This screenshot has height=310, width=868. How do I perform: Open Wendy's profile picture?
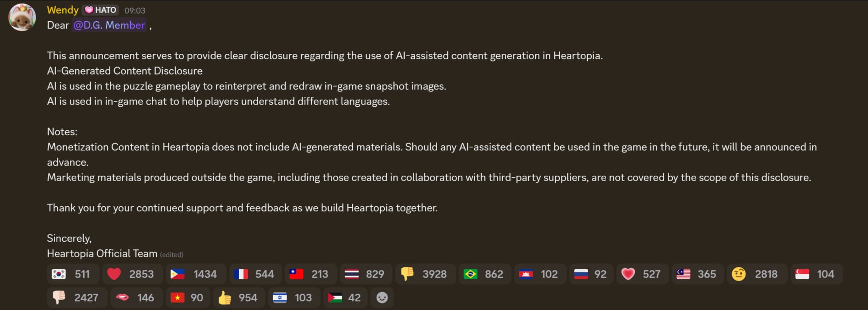point(22,17)
